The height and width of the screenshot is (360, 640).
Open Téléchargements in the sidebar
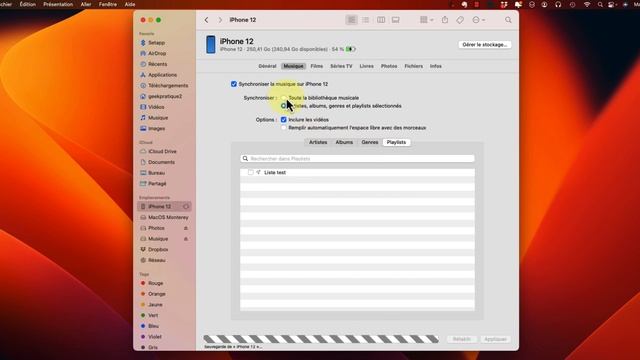(168, 86)
